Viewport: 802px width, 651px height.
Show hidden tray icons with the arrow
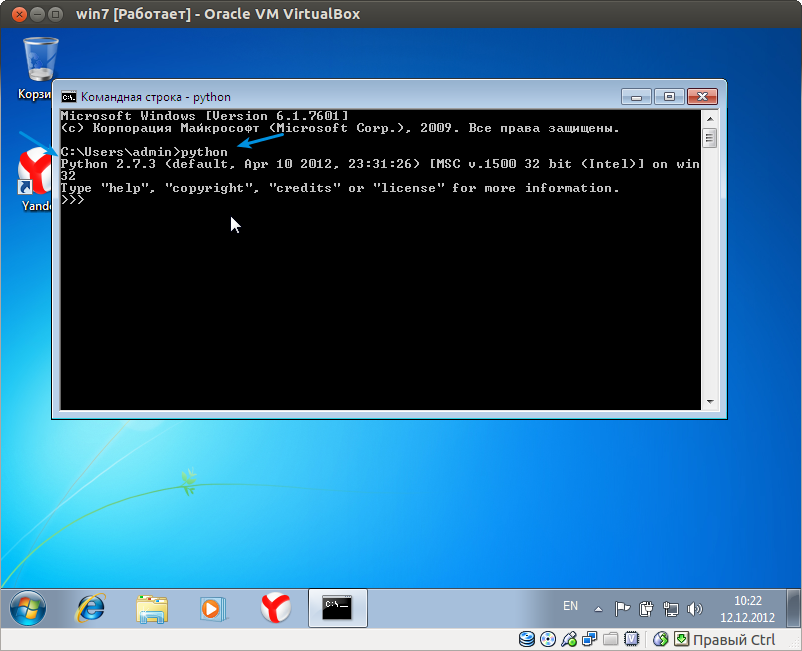pyautogui.click(x=598, y=609)
